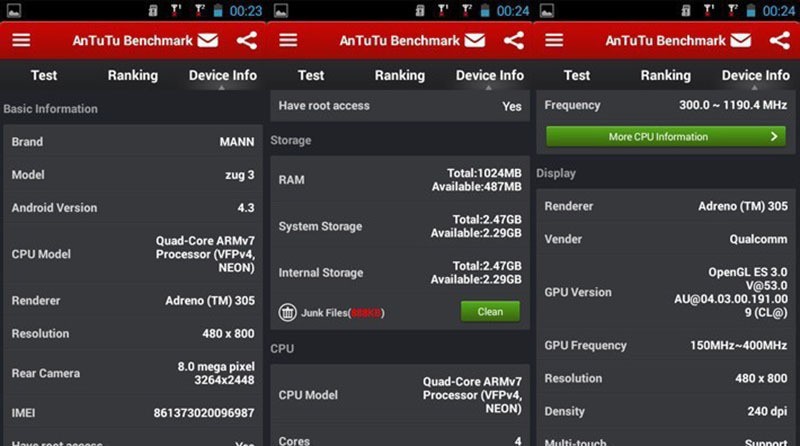
Task: Tap the RAM storage row
Action: click(400, 180)
